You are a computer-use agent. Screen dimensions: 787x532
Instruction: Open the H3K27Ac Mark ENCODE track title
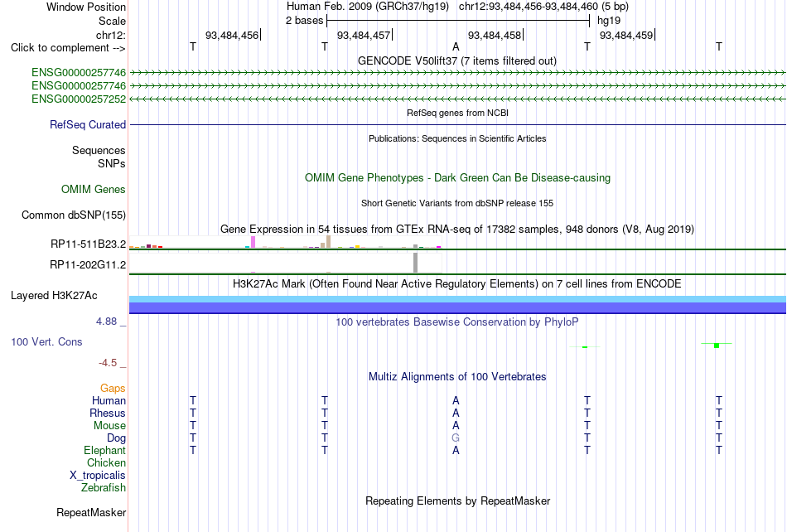[x=457, y=283]
